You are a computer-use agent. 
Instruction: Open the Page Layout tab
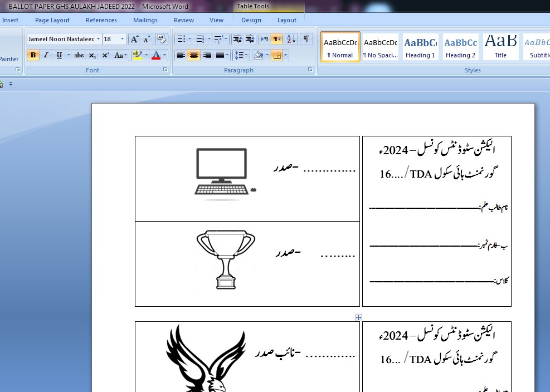[x=52, y=20]
